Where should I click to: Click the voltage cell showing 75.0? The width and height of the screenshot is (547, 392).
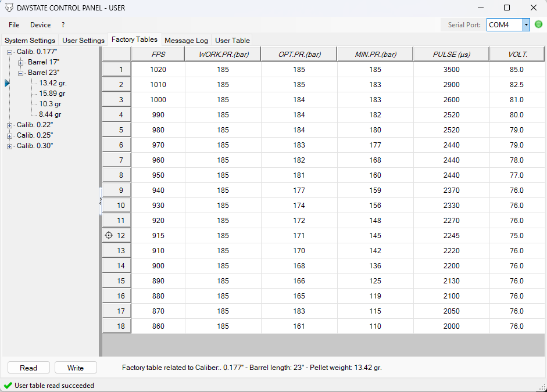click(517, 236)
